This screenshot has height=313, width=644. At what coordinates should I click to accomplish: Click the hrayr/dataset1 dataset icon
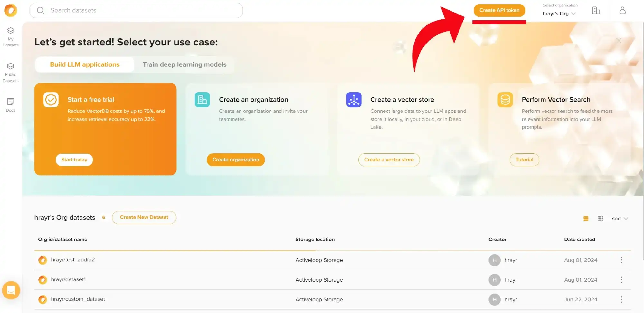43,280
